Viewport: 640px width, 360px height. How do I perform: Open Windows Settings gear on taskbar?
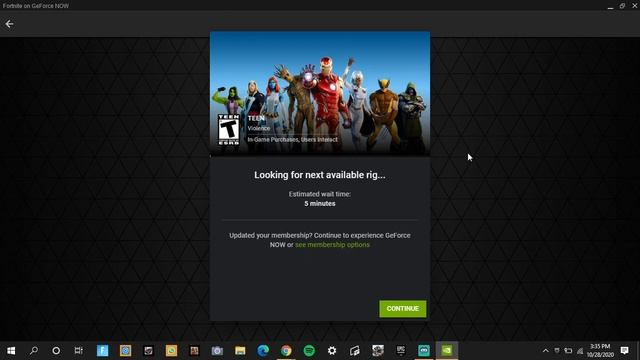332,350
